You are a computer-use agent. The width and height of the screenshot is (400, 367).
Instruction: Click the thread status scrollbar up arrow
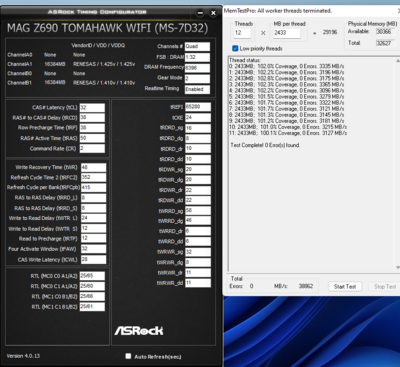(x=397, y=61)
